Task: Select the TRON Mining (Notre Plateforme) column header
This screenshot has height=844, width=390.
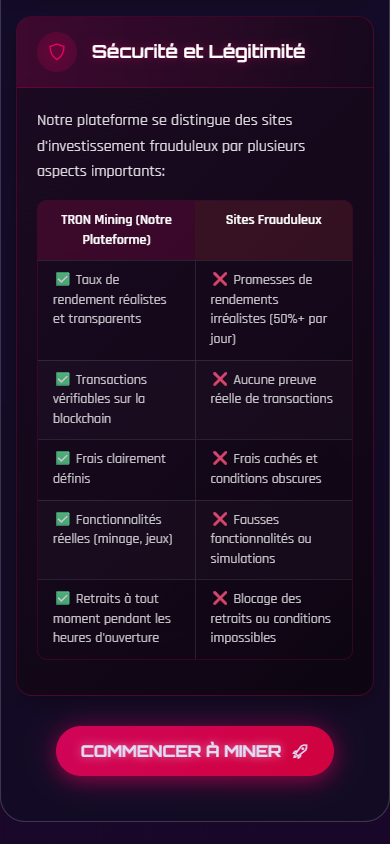Action: (117, 230)
